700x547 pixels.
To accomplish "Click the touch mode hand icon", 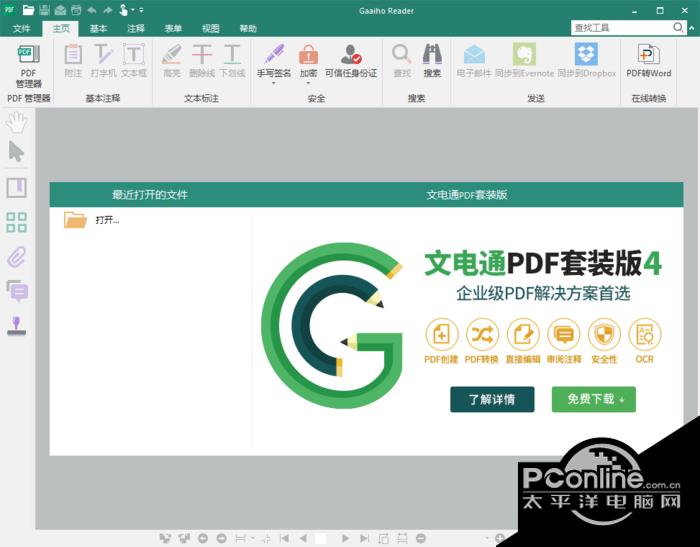I will tap(124, 10).
